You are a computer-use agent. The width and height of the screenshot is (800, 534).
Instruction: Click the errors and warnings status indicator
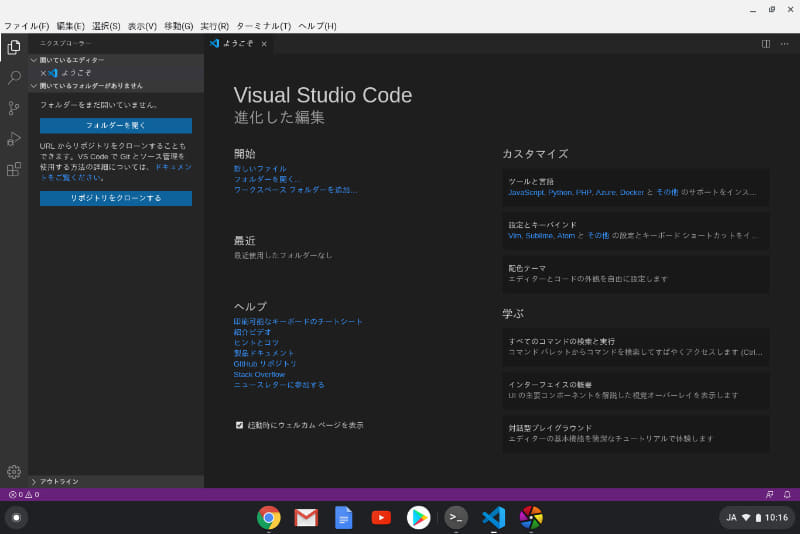tap(24, 494)
